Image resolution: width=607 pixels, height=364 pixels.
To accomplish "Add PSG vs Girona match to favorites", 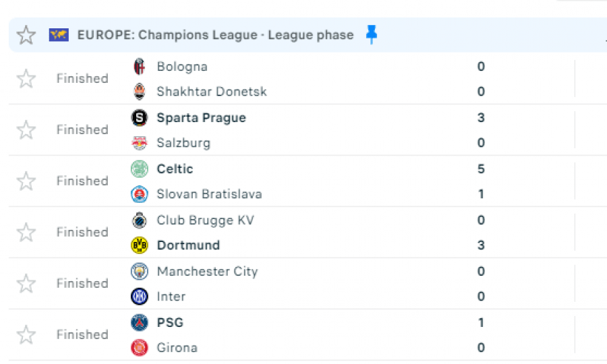I will [x=26, y=335].
